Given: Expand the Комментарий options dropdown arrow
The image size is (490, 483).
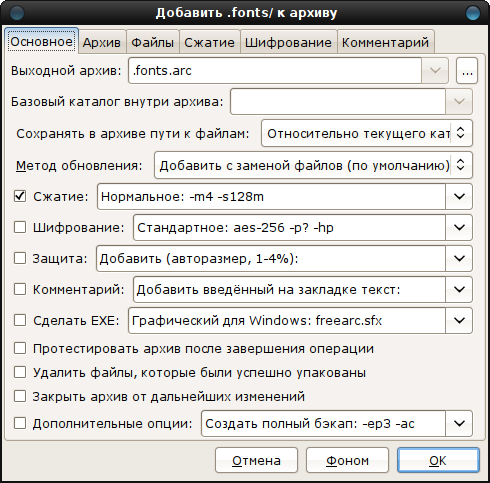Looking at the screenshot, I should (x=459, y=290).
